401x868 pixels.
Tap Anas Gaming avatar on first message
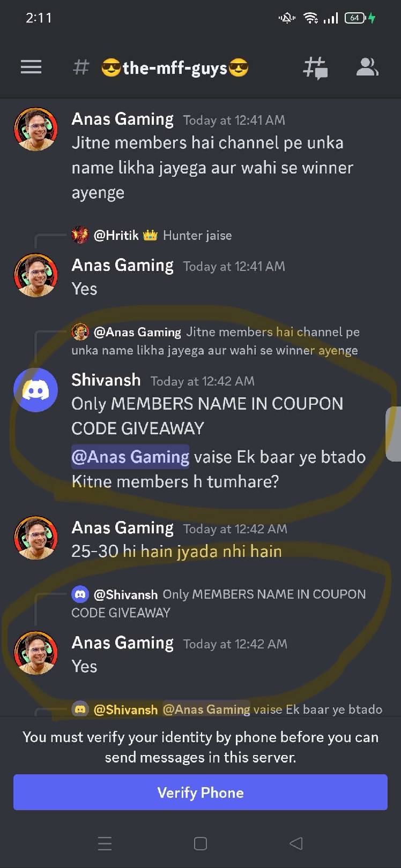coord(35,129)
